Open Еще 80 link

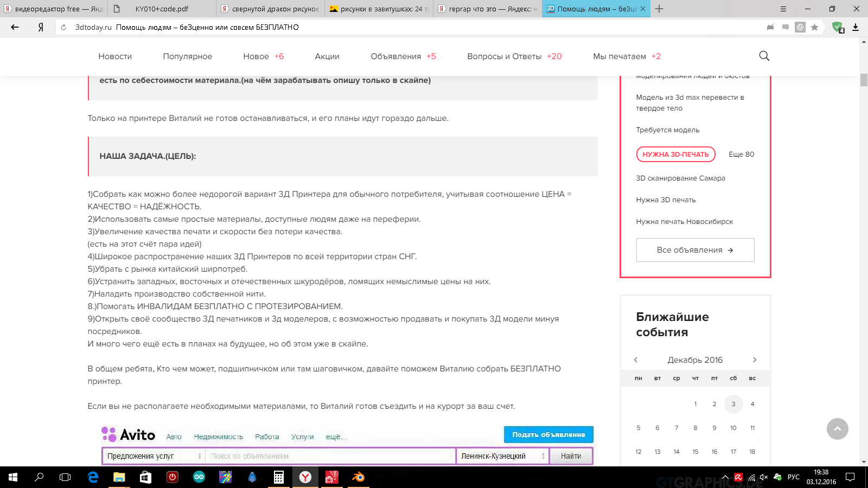[x=741, y=155]
